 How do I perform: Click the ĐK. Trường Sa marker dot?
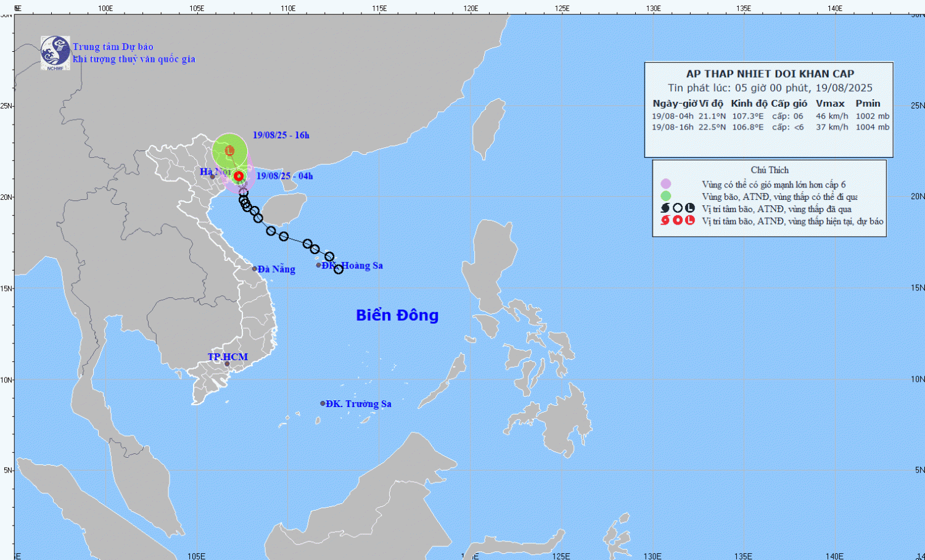[x=323, y=403]
